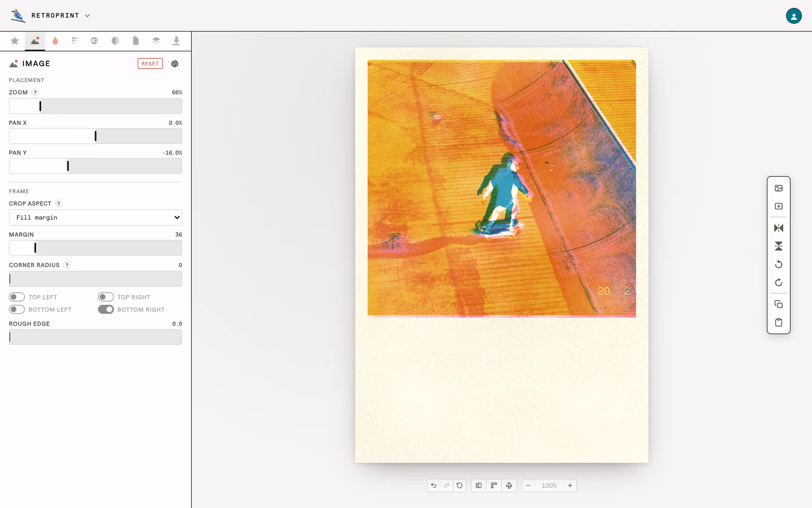Select the Image settings tab
Viewport: 812px width, 508px height.
(35, 41)
